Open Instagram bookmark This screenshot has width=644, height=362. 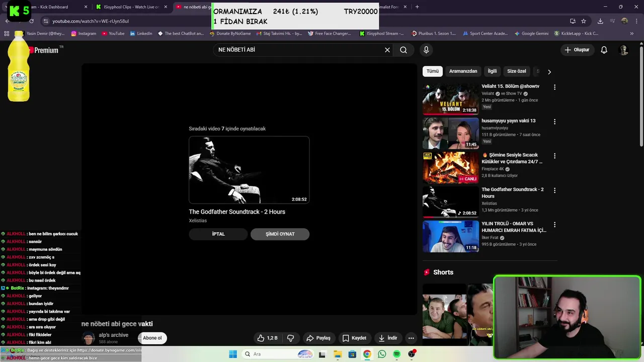click(84, 34)
